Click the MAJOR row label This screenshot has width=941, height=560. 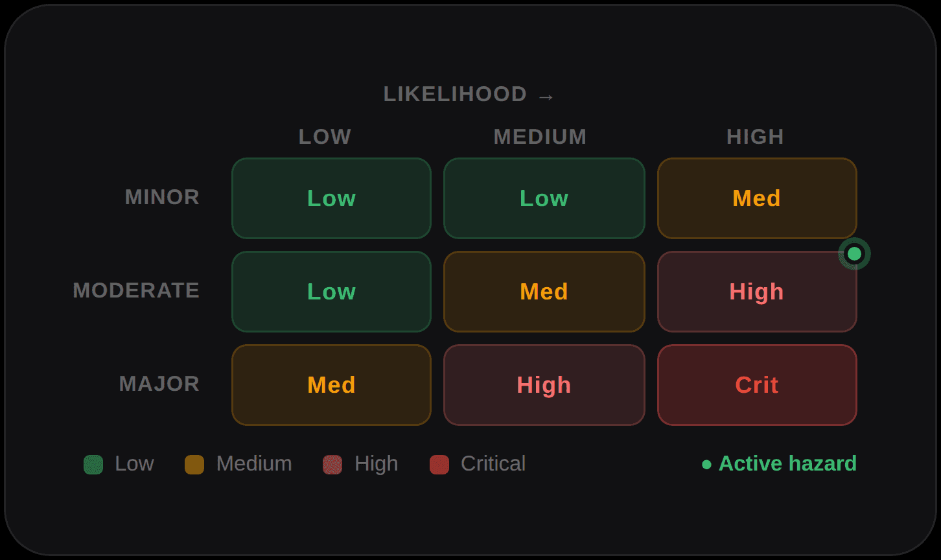click(159, 384)
